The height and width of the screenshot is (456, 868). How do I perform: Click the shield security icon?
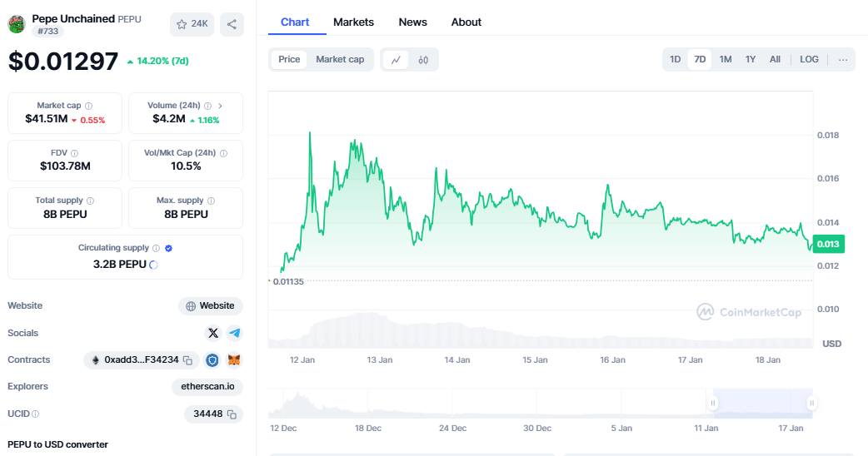(212, 360)
